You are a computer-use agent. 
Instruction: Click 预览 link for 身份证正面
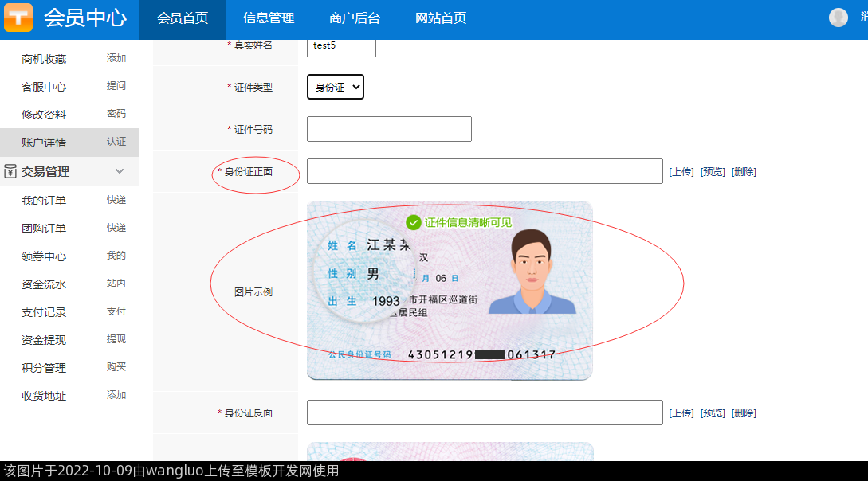[x=713, y=171]
